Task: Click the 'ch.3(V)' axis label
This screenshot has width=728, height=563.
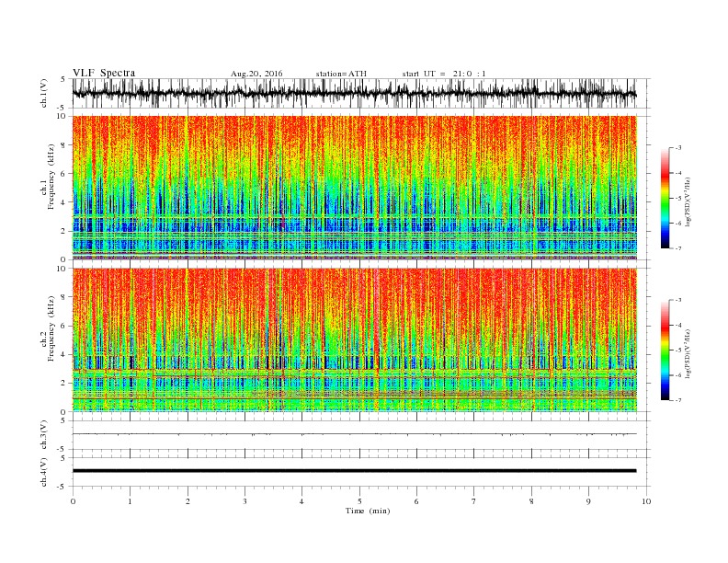Action: pyautogui.click(x=44, y=435)
